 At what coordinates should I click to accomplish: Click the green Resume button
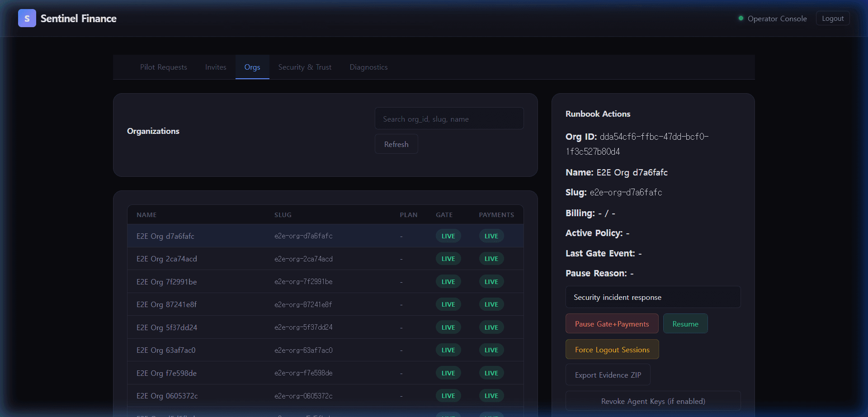[x=685, y=324]
